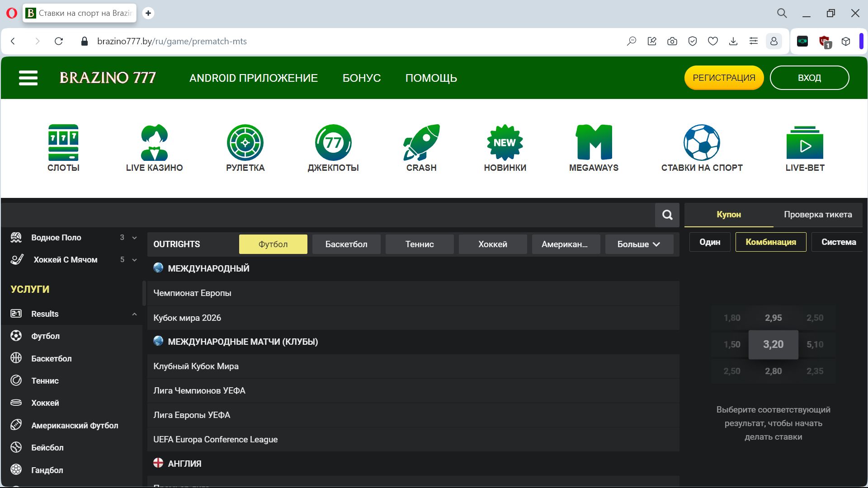Open the Рулетка roulette category
This screenshot has height=488, width=868.
point(245,148)
